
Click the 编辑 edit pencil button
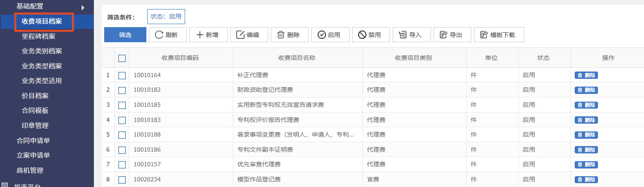(x=249, y=35)
